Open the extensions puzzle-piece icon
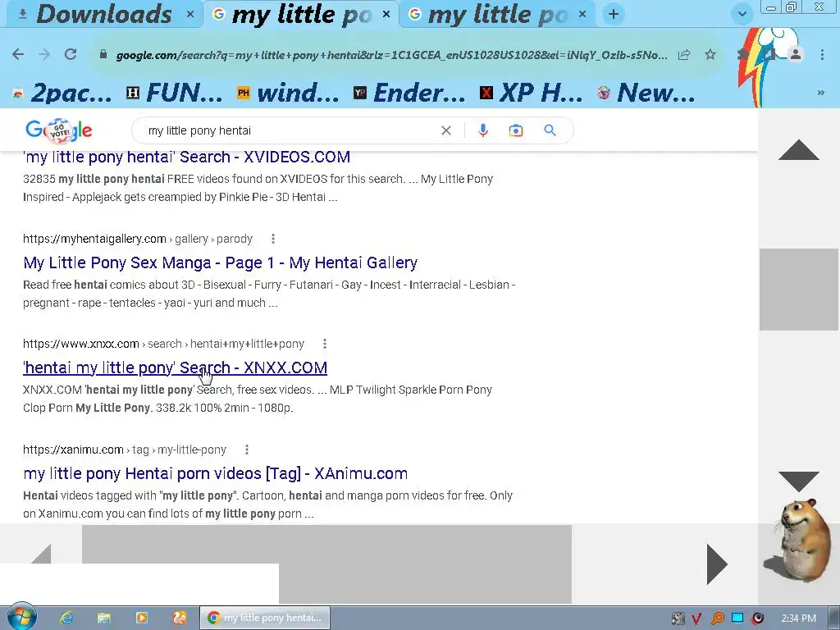This screenshot has height=630, width=840. 742,54
